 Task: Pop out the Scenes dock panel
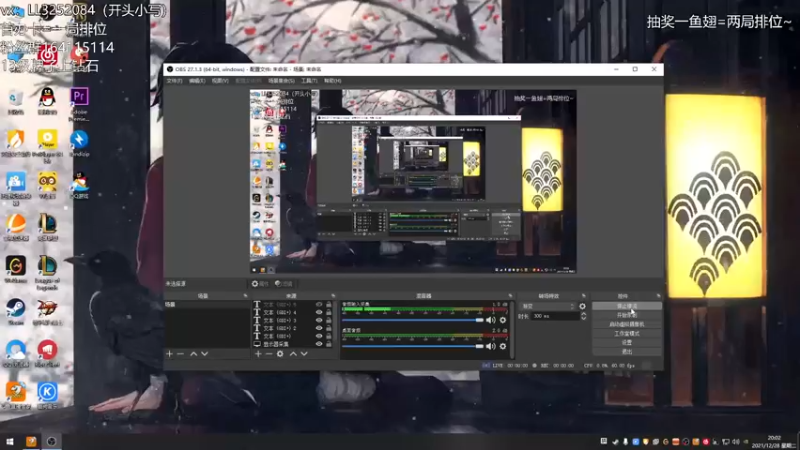click(245, 296)
